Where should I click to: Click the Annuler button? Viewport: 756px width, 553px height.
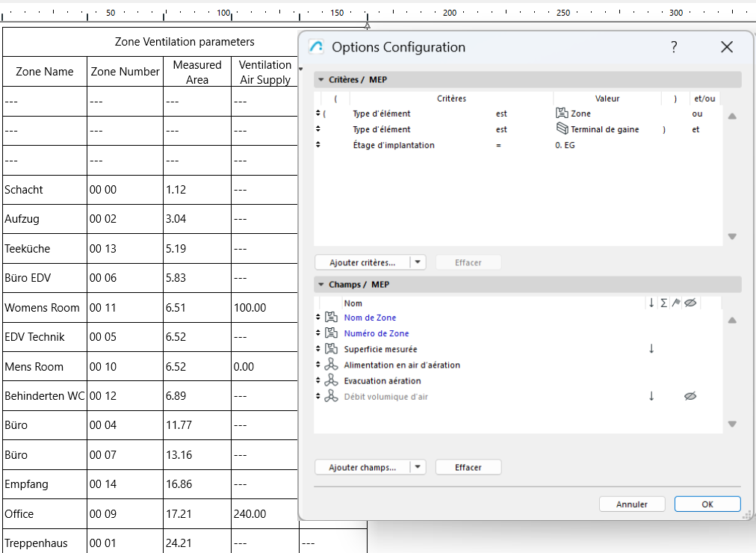[x=631, y=504]
